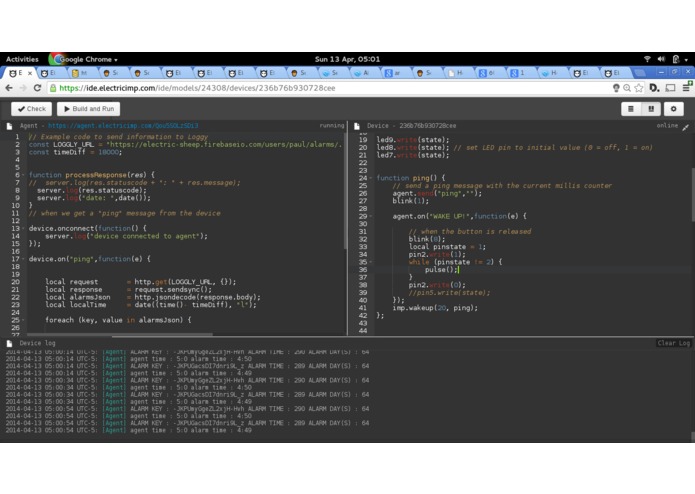Click line 2 const LOGGLY_URL code
Screen dimensions: 695x494
click(185, 145)
